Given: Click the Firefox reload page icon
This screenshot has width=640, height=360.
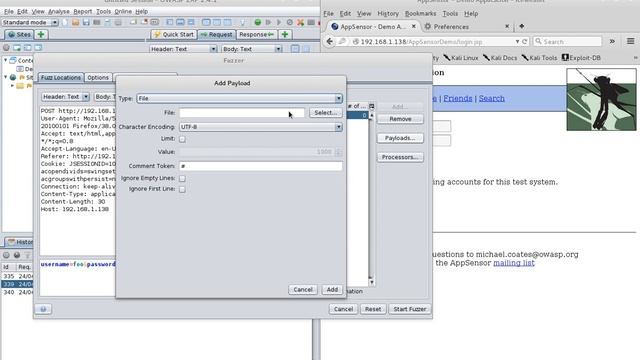Looking at the screenshot, I should pos(524,42).
